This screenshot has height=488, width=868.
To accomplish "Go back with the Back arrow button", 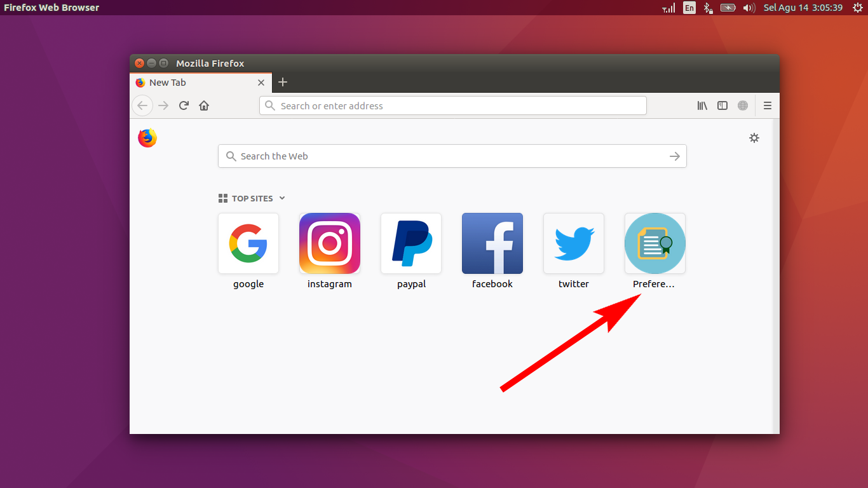I will pyautogui.click(x=142, y=105).
